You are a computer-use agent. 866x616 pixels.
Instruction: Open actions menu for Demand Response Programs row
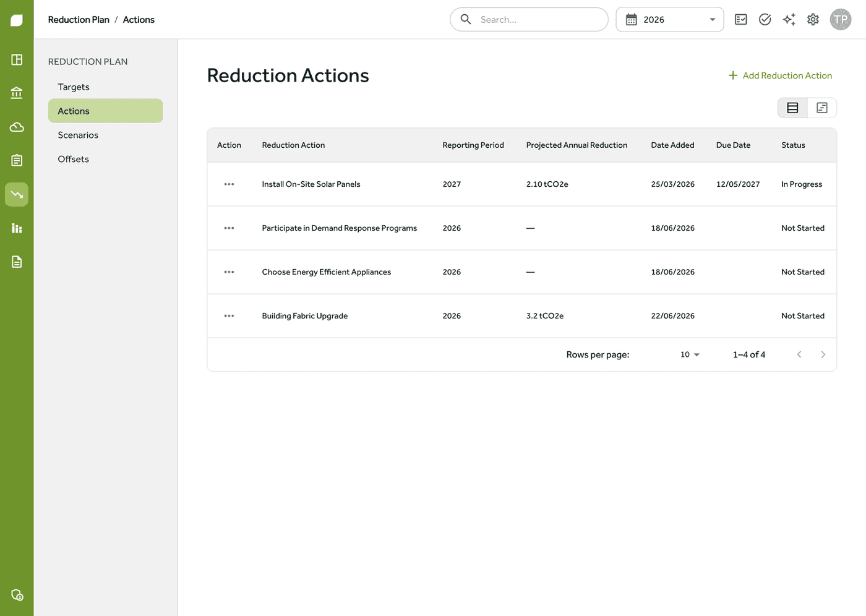[x=229, y=228]
